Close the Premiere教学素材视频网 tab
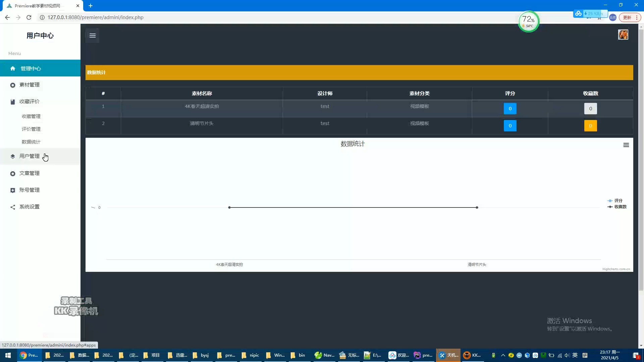The width and height of the screenshot is (644, 362). [77, 6]
